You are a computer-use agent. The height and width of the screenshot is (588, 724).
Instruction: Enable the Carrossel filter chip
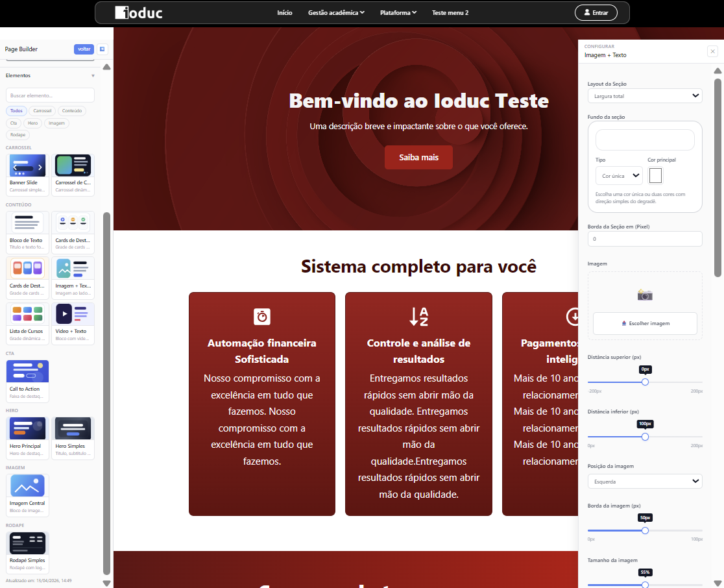42,110
